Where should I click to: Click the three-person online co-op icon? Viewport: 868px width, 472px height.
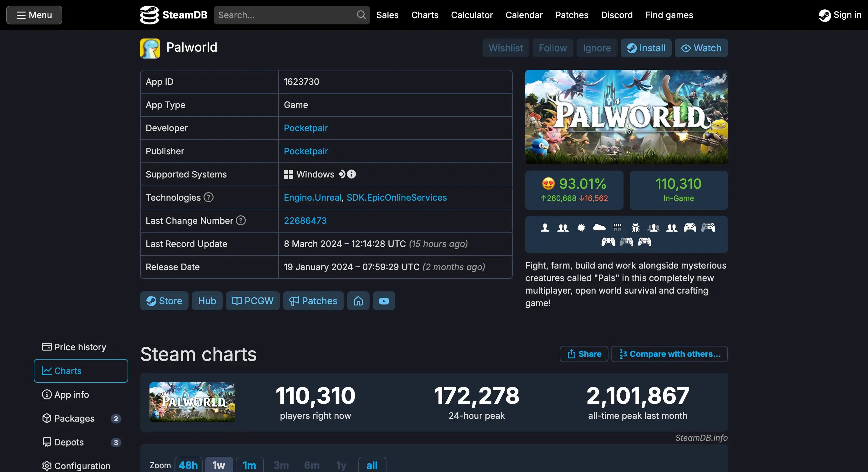pos(654,228)
